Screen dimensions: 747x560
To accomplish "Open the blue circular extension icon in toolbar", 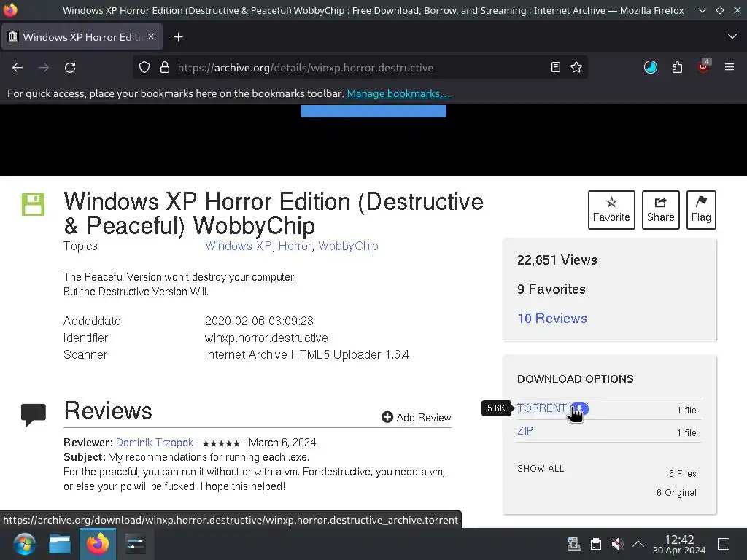I will point(651,68).
